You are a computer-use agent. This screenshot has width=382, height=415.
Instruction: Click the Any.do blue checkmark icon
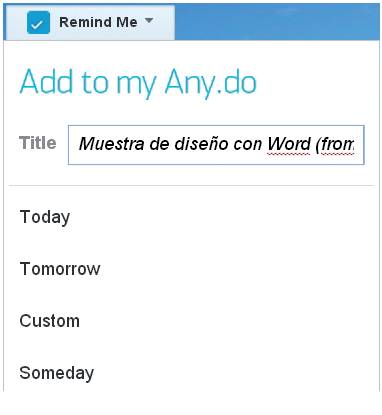(38, 23)
